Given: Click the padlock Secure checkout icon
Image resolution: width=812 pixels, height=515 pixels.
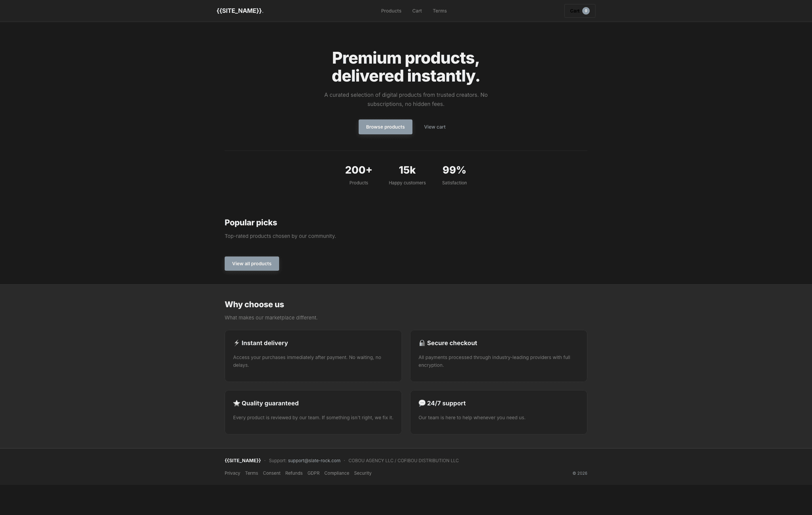Looking at the screenshot, I should (422, 343).
